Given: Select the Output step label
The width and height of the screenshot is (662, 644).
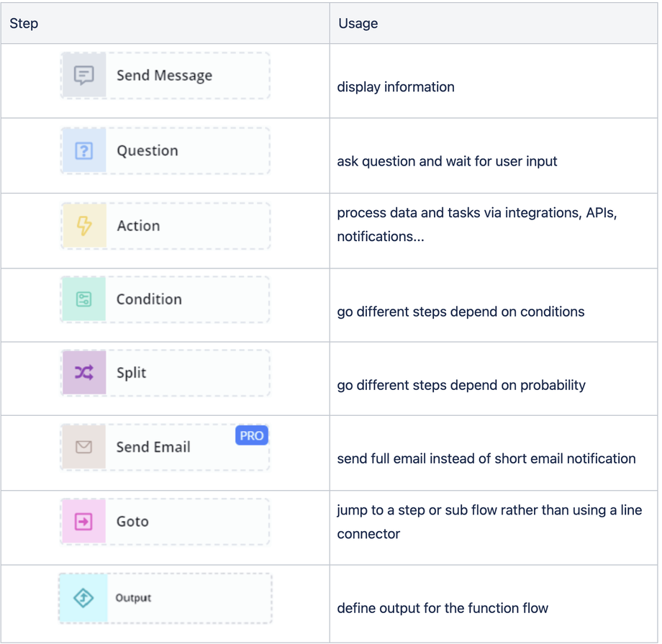Looking at the screenshot, I should (133, 598).
